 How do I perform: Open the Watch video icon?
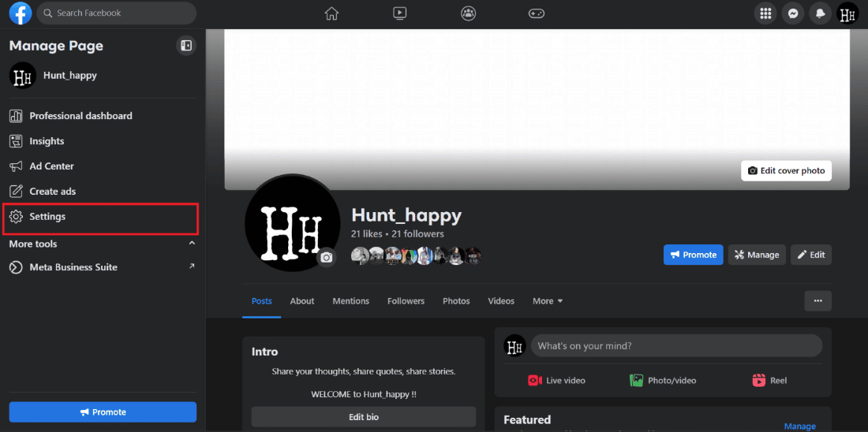(x=400, y=13)
